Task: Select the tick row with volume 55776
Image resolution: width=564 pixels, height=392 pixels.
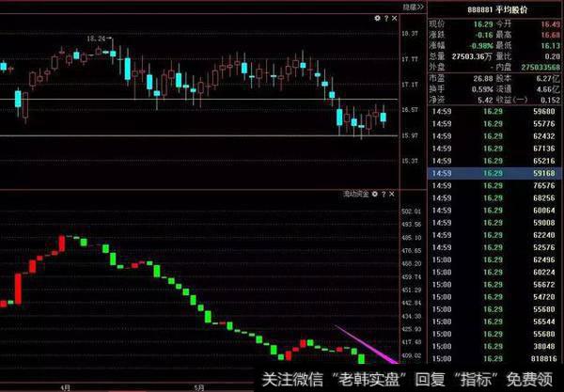Action: click(494, 124)
